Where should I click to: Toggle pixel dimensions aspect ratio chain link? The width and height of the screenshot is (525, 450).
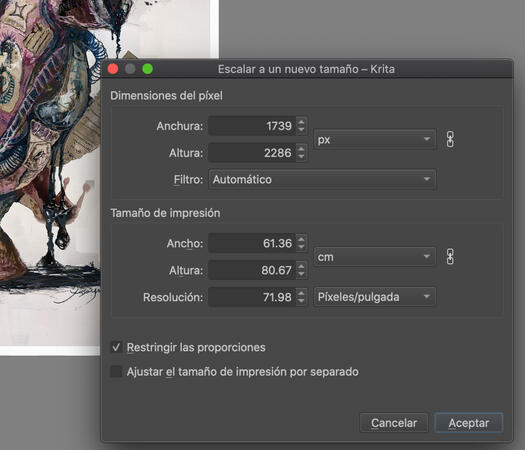(450, 139)
